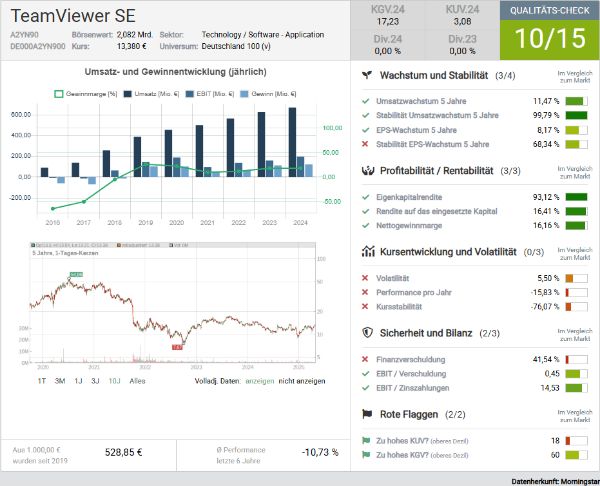
Task: Click the Div.23 value 0,00 %
Action: [x=462, y=51]
